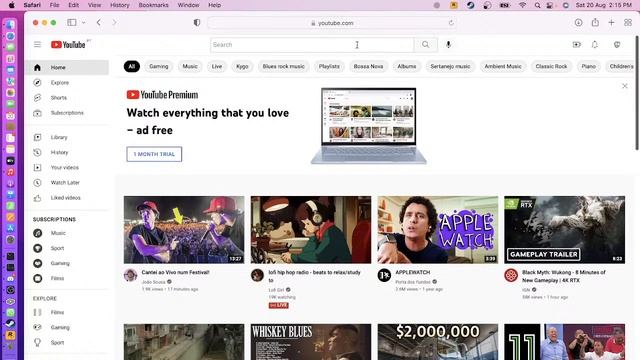Reload the page in Safari
This screenshot has height=360, width=640.
451,23
